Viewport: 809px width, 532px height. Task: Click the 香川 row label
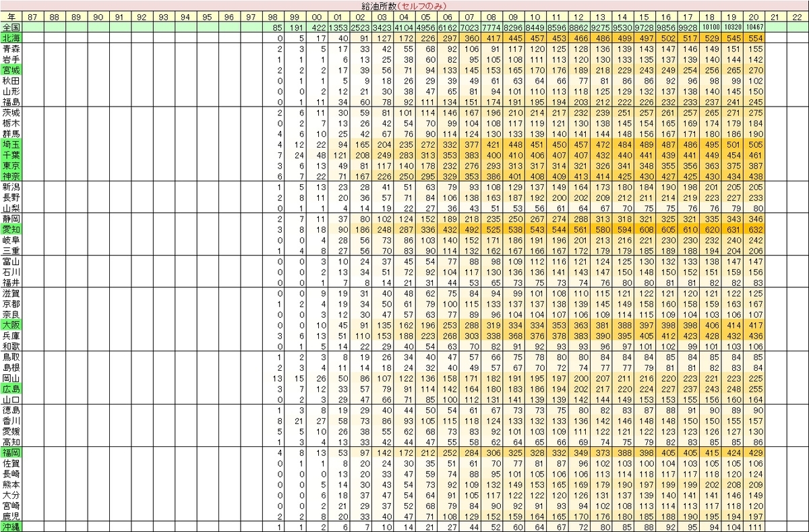point(11,421)
